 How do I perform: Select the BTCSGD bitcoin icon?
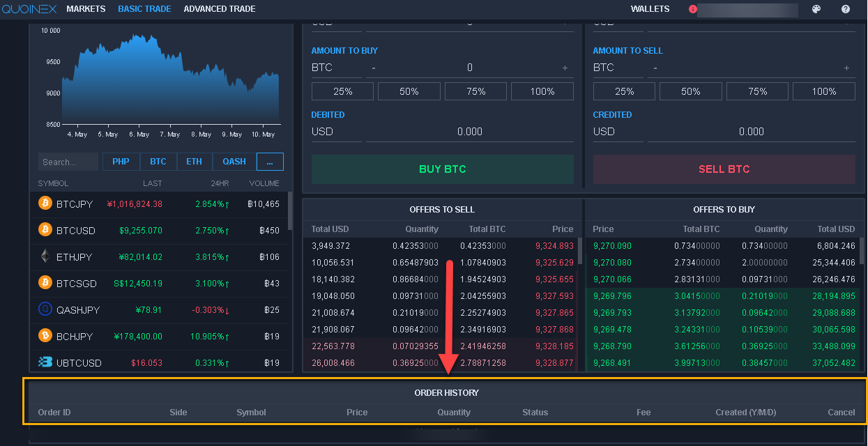point(45,283)
